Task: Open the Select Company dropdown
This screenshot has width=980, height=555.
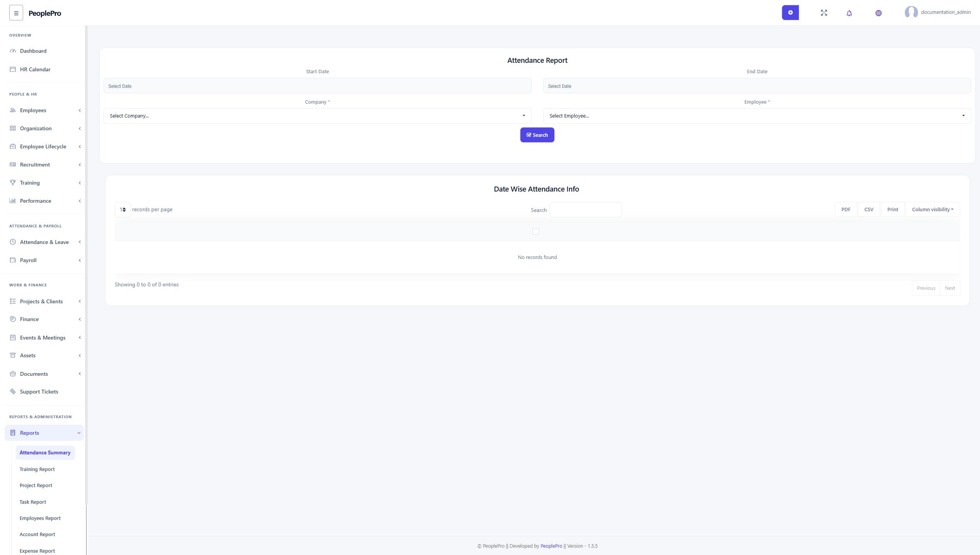Action: [x=317, y=116]
